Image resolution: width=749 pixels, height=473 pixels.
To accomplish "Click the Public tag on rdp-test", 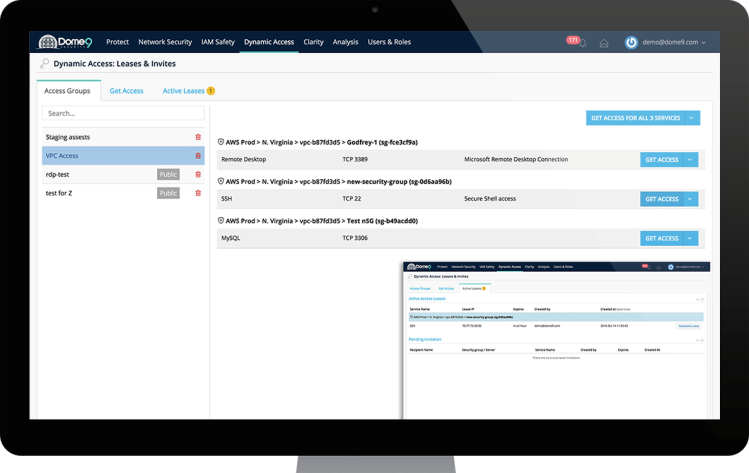I will click(x=168, y=174).
